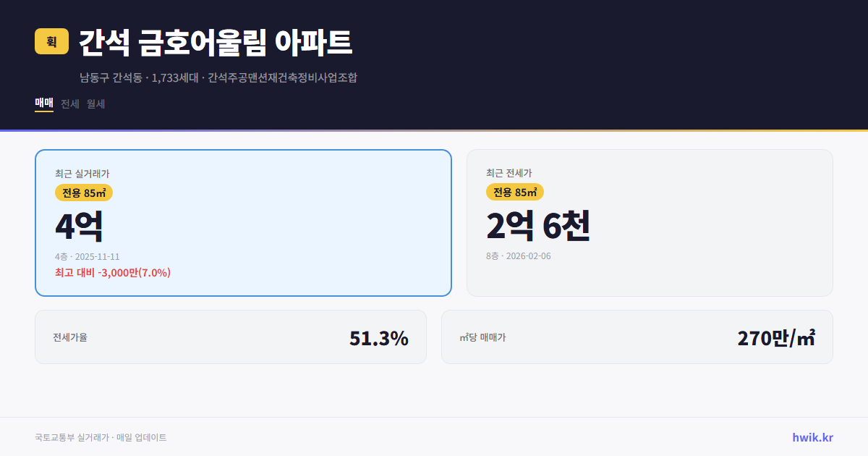The width and height of the screenshot is (868, 456).
Task: Open the ㎡당 매매가 card
Action: point(637,337)
